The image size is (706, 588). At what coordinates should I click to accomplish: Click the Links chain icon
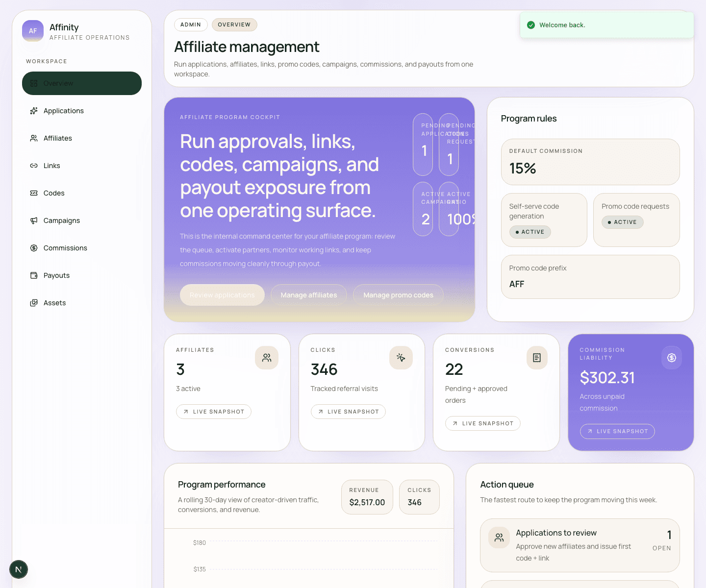tap(33, 166)
